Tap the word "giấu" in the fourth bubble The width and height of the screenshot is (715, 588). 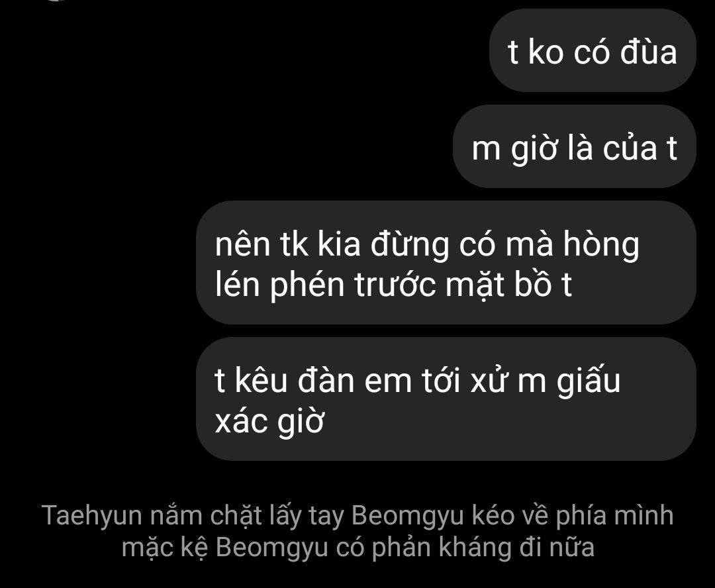(589, 381)
